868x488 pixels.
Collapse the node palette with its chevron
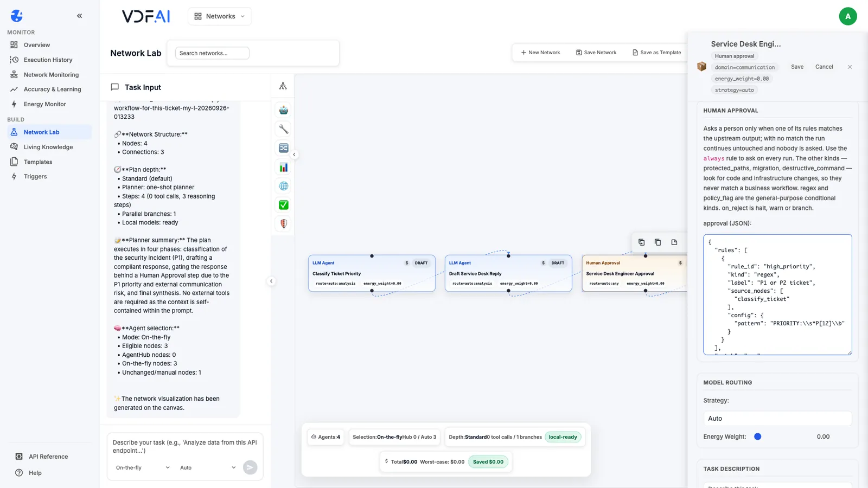click(x=294, y=155)
